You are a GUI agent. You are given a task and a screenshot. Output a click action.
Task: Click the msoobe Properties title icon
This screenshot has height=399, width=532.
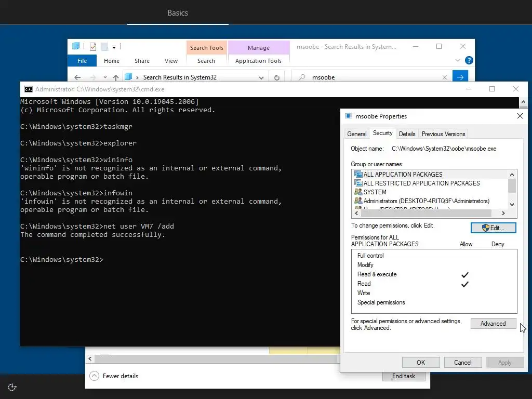tap(349, 116)
